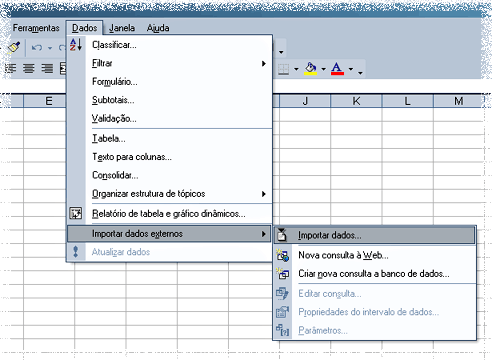Select the align right icon
Viewport: 492px width, 360px height.
coord(47,69)
